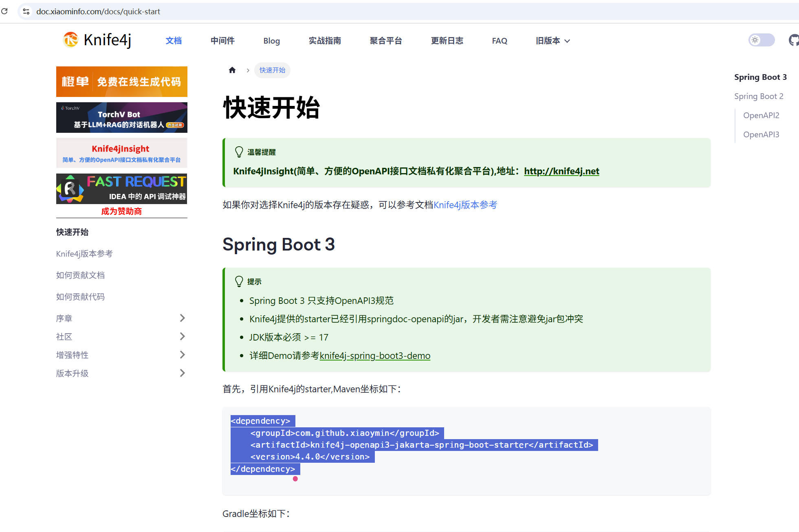Click the home breadcrumb icon

[232, 70]
